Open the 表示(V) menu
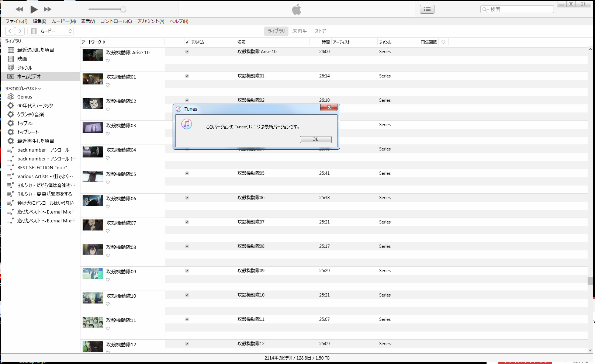This screenshot has width=595, height=364. pos(88,21)
